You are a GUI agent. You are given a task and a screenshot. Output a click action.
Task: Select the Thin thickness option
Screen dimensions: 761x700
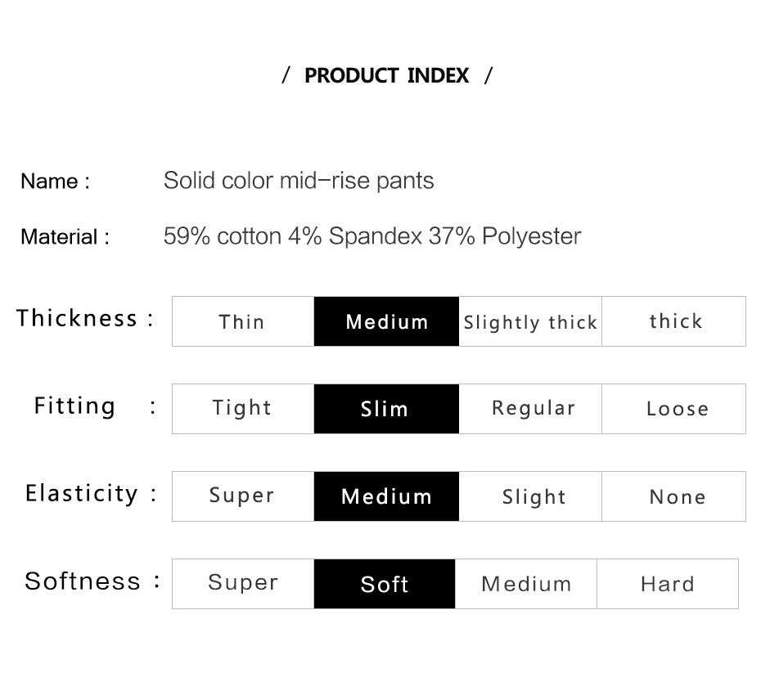[243, 321]
